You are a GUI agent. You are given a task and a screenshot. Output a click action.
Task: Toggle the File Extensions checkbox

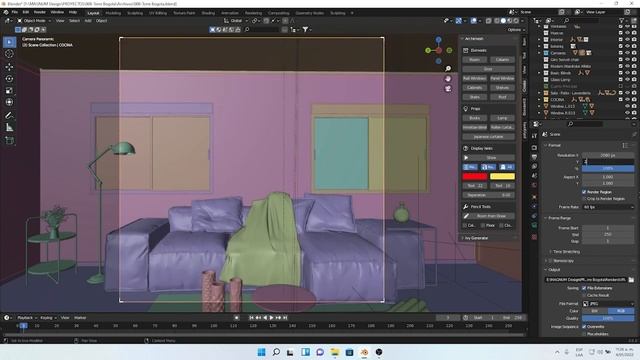[x=584, y=288]
